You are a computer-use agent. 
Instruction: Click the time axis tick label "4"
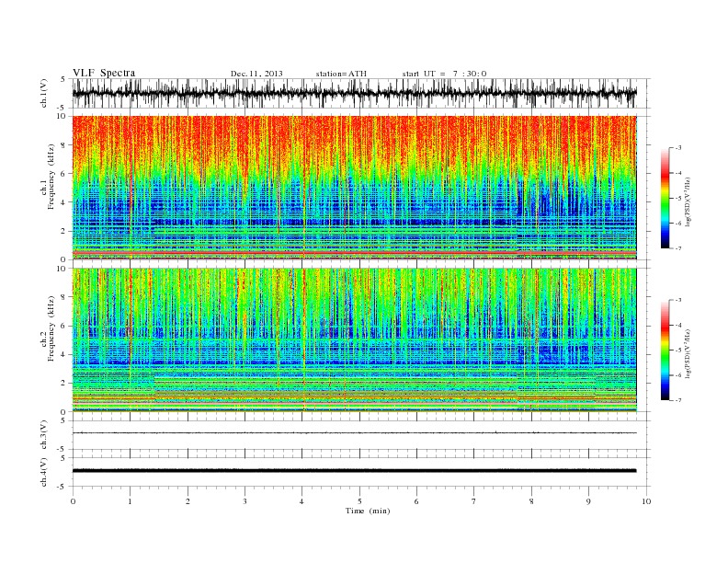point(302,501)
